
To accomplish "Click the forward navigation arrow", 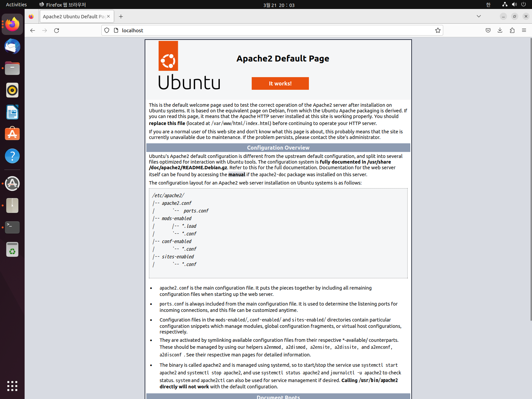I will coord(45,30).
